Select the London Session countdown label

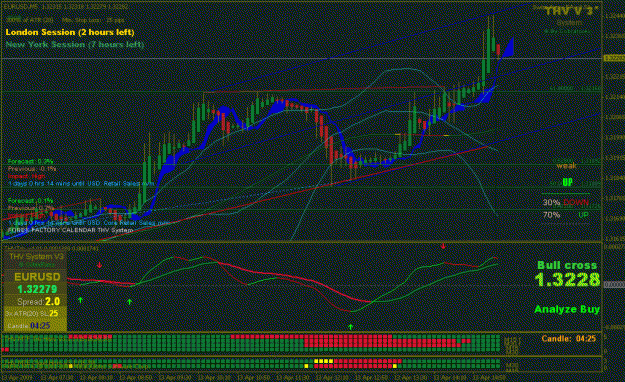[70, 32]
